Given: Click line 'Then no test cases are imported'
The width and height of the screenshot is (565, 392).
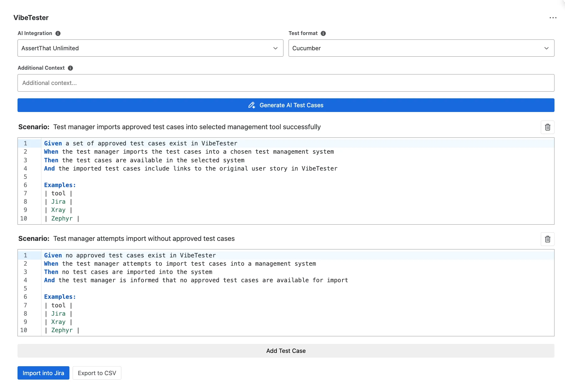Looking at the screenshot, I should [x=128, y=272].
